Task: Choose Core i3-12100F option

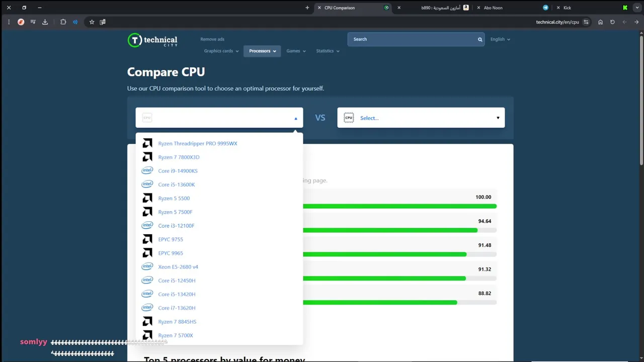Action: click(x=219, y=226)
